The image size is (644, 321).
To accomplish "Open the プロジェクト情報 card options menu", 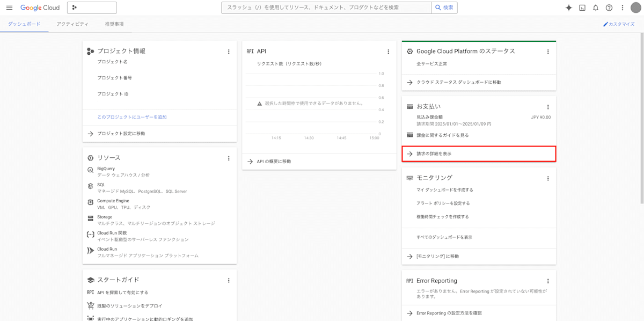I will click(x=229, y=52).
